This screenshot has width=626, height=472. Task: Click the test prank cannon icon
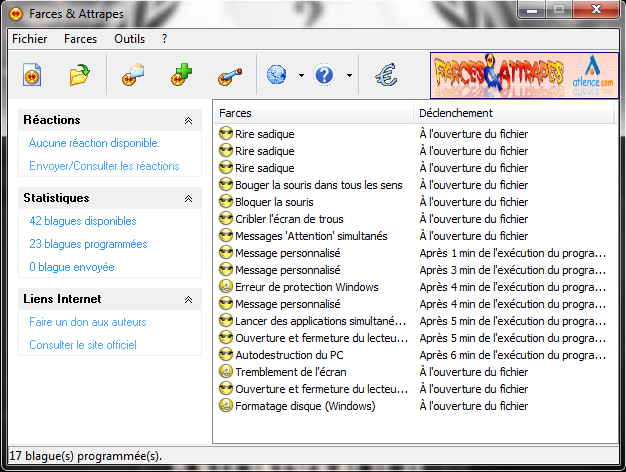(230, 76)
